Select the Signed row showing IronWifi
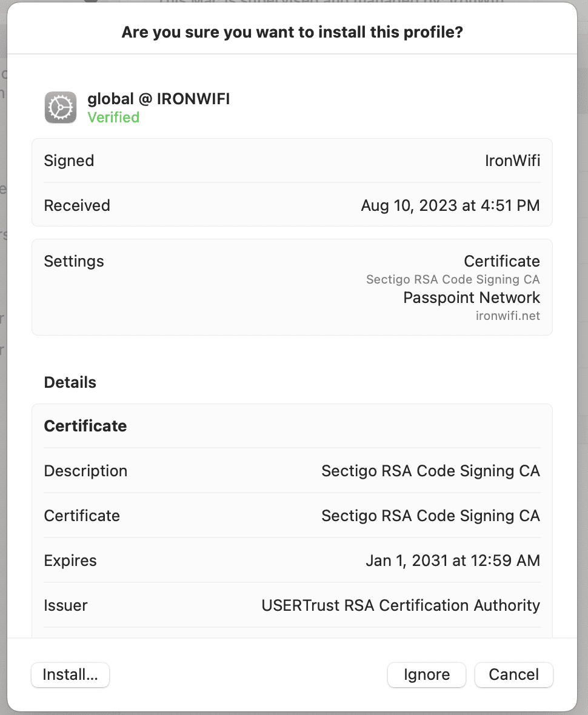This screenshot has width=588, height=715. pyautogui.click(x=292, y=161)
